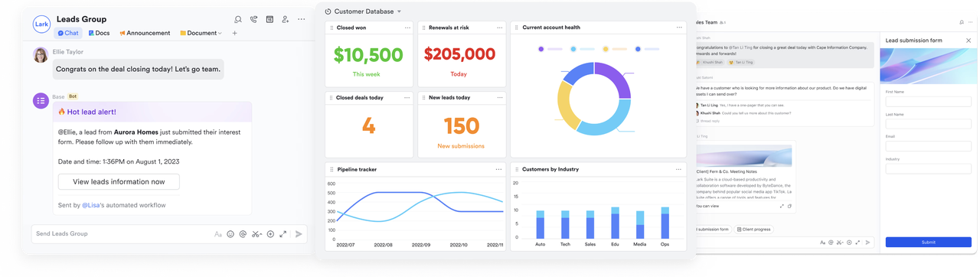Click the yellow legend swatch in account health
This screenshot has width=980, height=277.
click(605, 49)
